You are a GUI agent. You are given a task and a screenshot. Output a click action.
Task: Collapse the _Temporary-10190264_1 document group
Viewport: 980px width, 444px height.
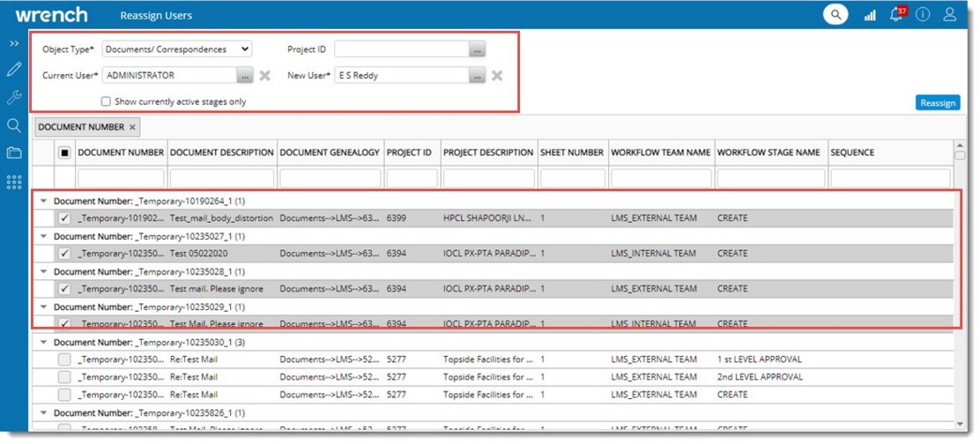[43, 201]
